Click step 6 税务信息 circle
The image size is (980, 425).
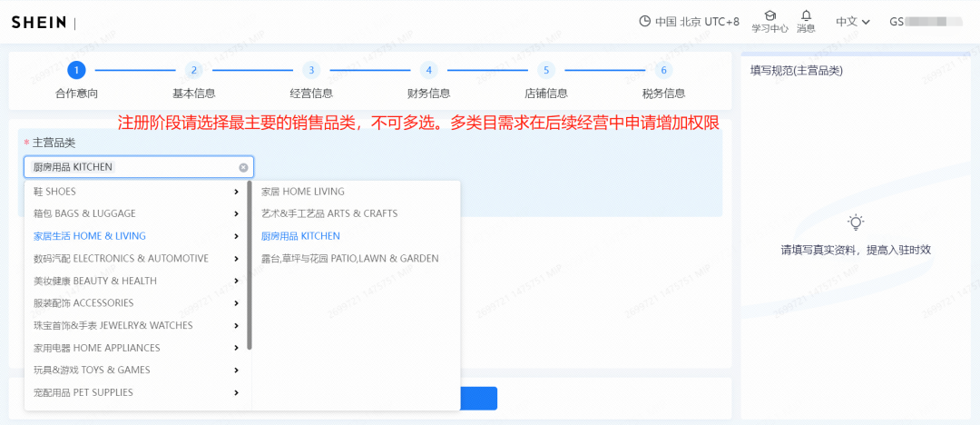(x=663, y=71)
